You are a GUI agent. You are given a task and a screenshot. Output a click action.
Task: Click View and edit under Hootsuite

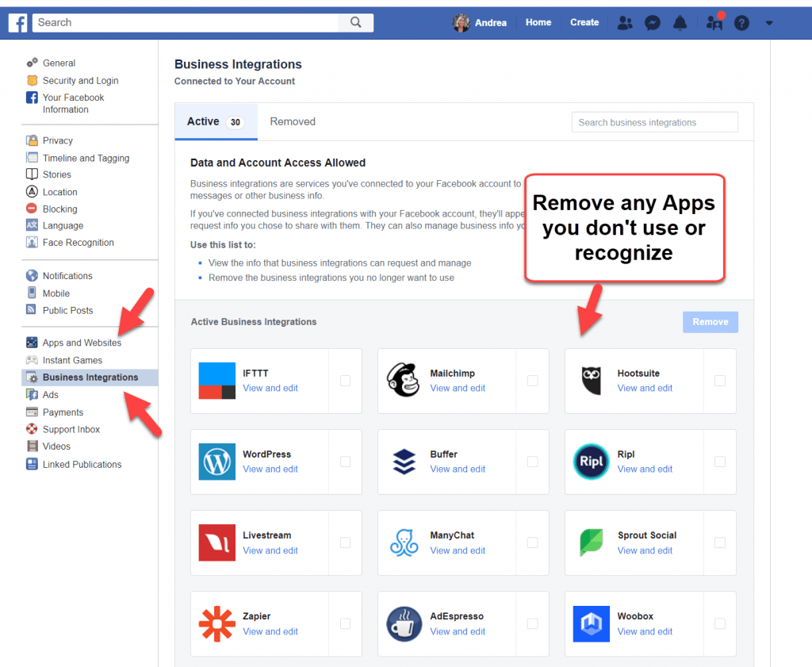coord(645,389)
